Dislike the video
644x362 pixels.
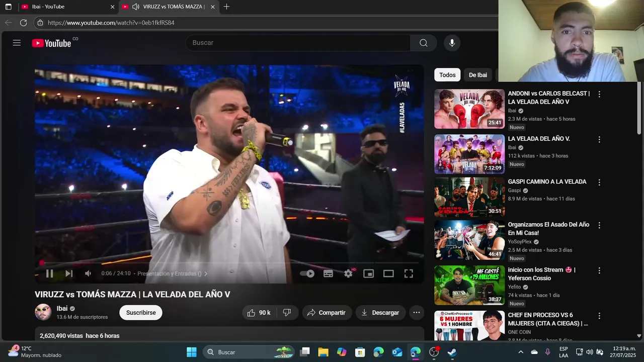coord(287,313)
